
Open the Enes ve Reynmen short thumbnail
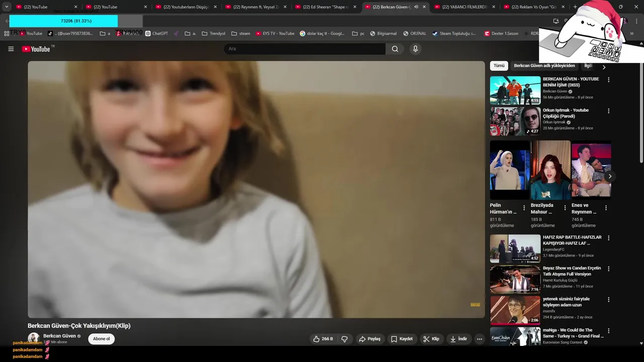(591, 169)
